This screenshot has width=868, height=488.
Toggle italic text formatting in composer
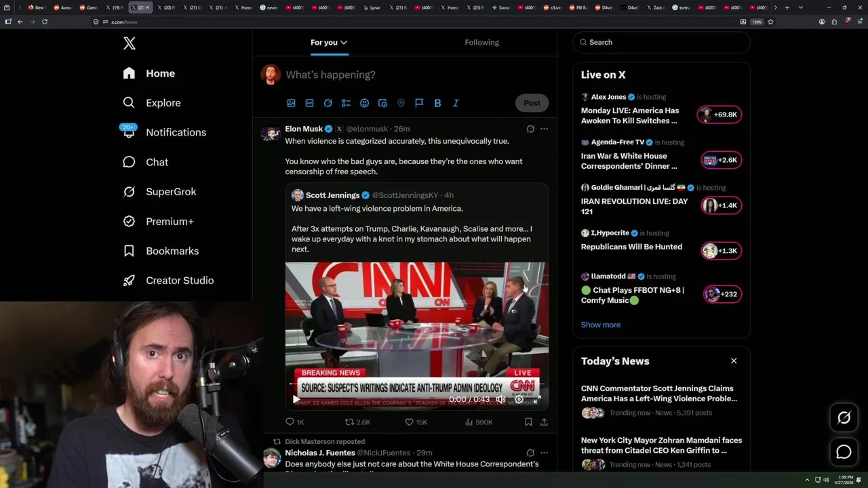tap(456, 103)
